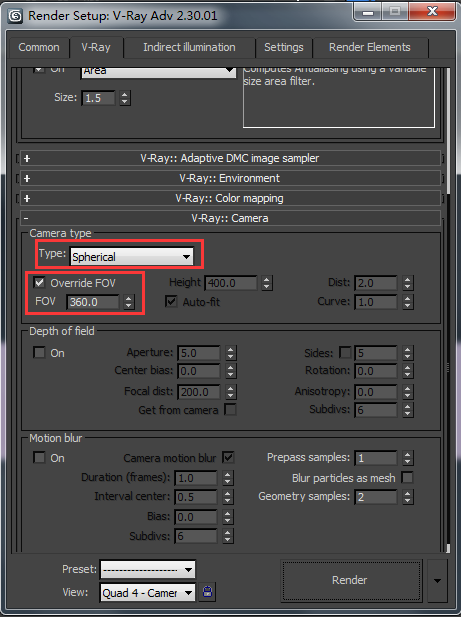Adjust the Prepass samples spinner
Image resolution: width=461 pixels, height=617 pixels.
[408, 458]
